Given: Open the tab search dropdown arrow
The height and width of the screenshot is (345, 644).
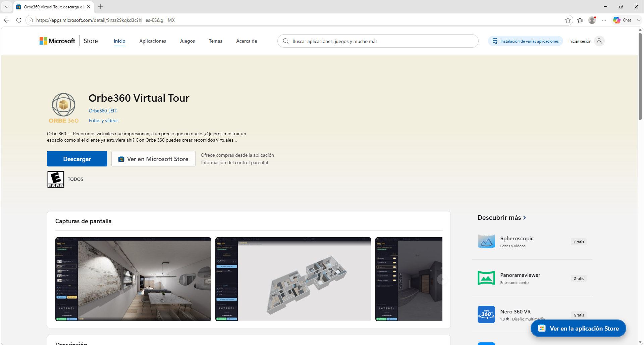Looking at the screenshot, I should coord(6,7).
